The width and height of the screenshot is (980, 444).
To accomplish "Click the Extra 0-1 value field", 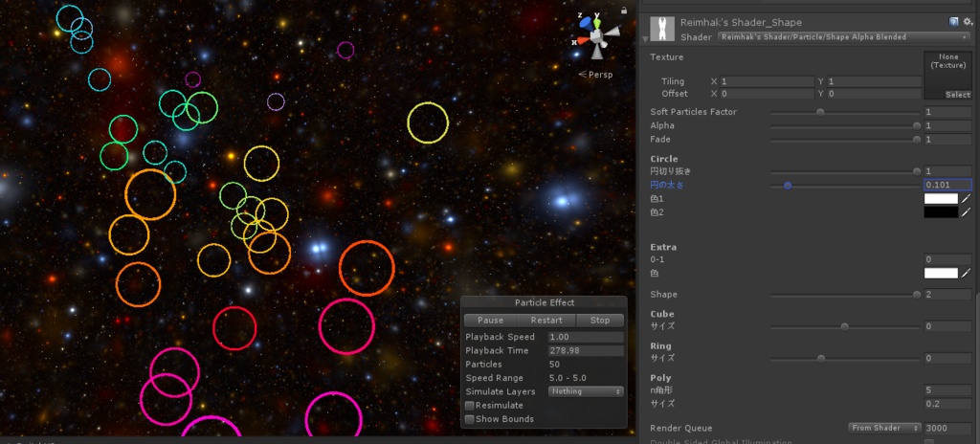I will pos(948,259).
